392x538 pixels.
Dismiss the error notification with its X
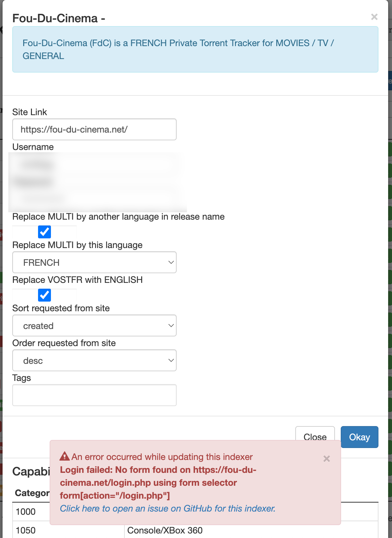(x=327, y=459)
